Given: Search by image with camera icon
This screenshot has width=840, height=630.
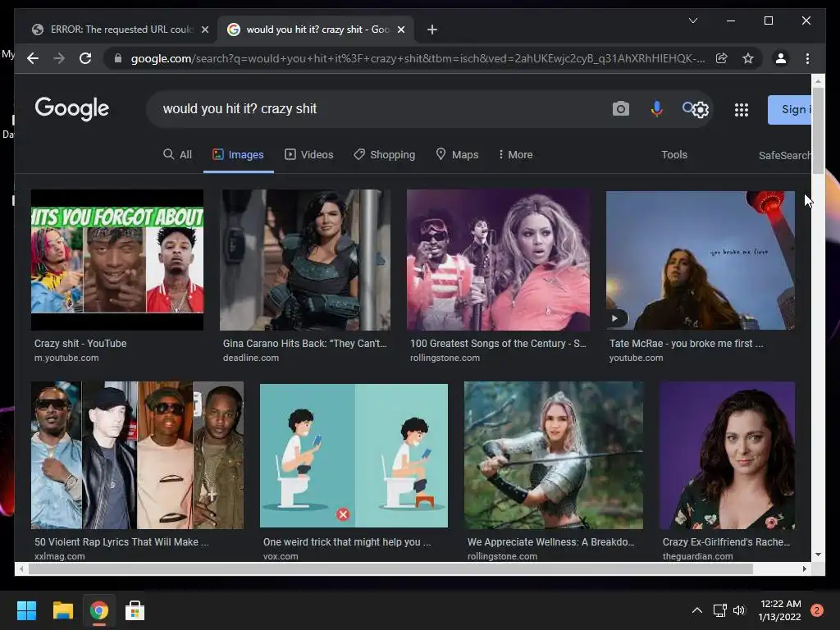Looking at the screenshot, I should pyautogui.click(x=620, y=109).
